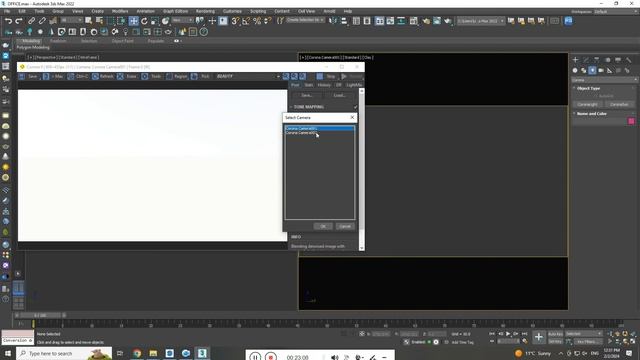Open the Material Editor icon
Screen dimensions: 640x360
413,21
